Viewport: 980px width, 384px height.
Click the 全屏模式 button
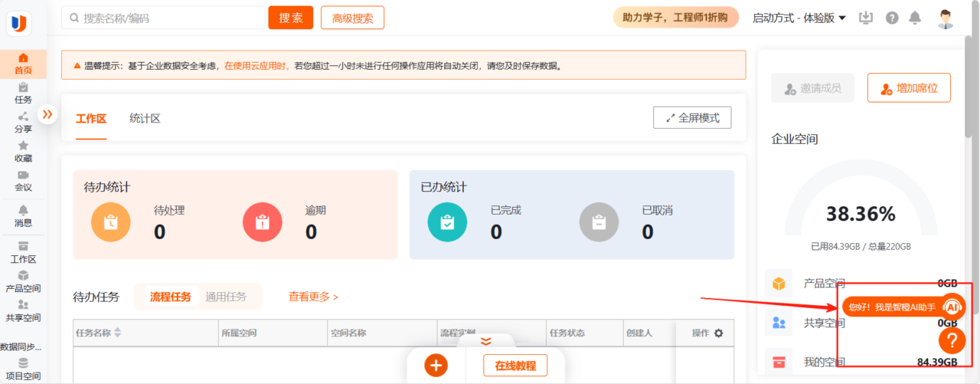[692, 118]
